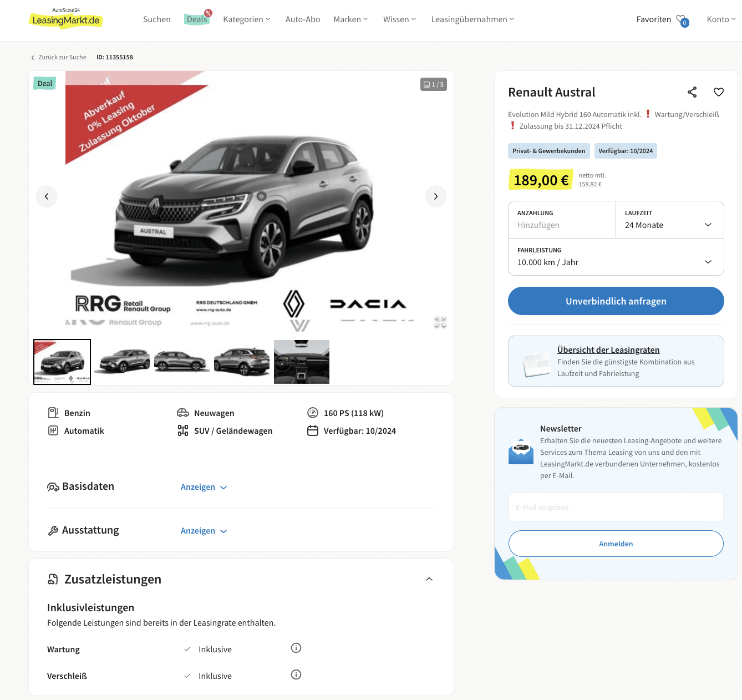Open the Leasingübernahmen menu
This screenshot has width=742, height=700.
pyautogui.click(x=473, y=19)
